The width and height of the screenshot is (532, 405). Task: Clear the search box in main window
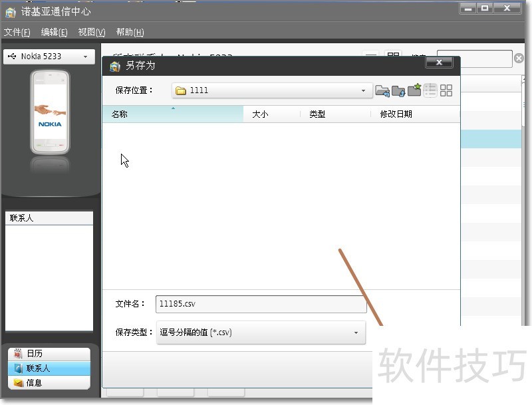click(519, 59)
